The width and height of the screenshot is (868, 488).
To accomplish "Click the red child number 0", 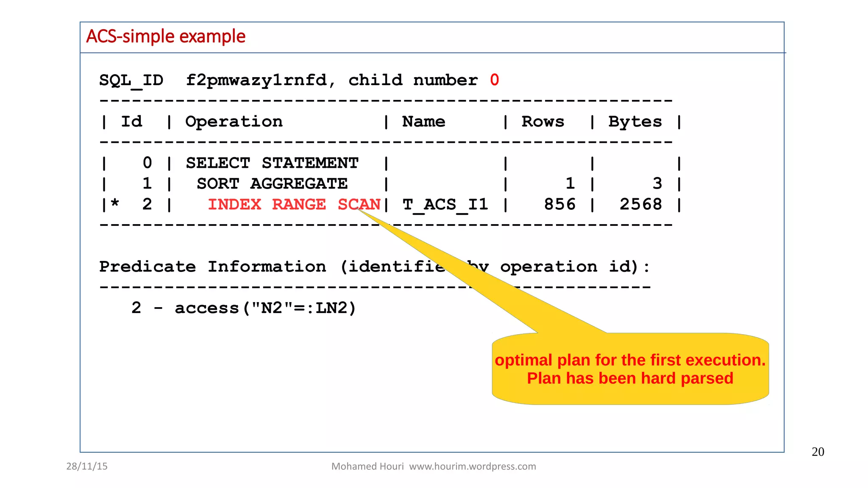I will pyautogui.click(x=494, y=80).
